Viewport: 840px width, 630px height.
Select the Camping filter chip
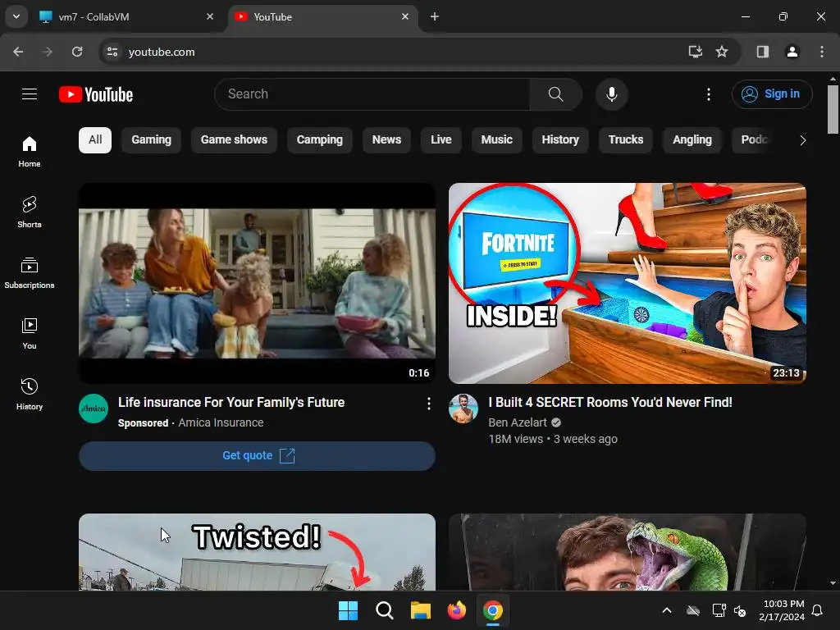point(320,139)
